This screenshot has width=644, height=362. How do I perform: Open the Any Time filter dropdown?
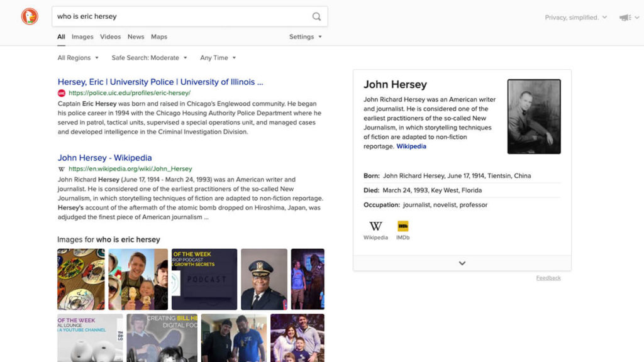tap(218, 58)
